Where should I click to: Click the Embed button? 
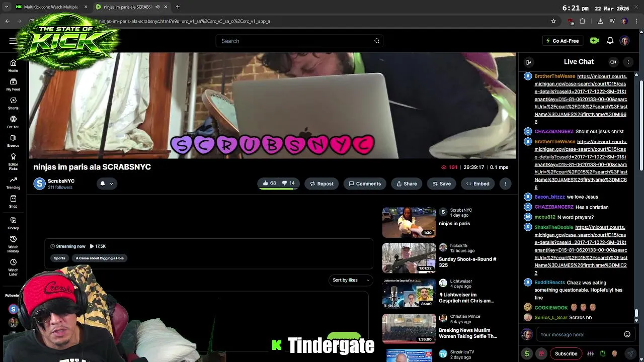coord(477,184)
